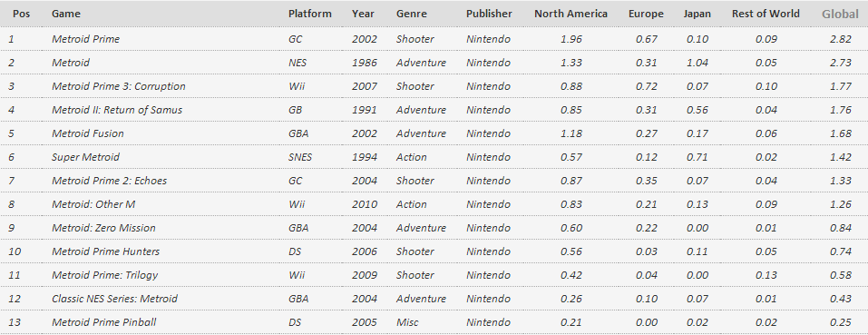The height and width of the screenshot is (335, 868).
Task: Open Metroid Prime 3: Corruption entry
Action: 119,86
